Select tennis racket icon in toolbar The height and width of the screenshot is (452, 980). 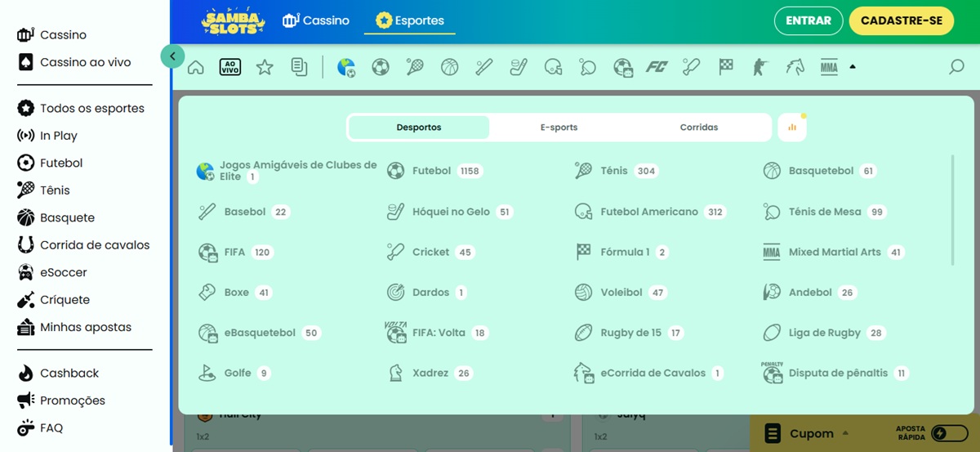[x=415, y=67]
